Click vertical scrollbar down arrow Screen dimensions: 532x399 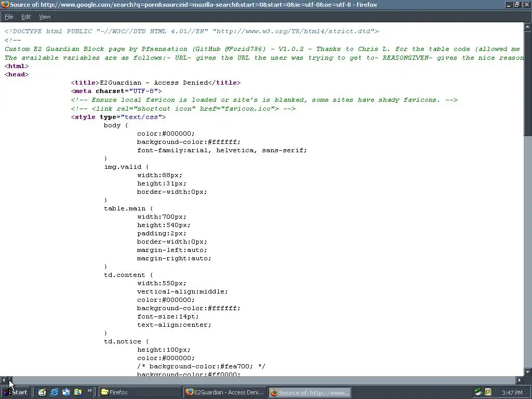coord(528,371)
